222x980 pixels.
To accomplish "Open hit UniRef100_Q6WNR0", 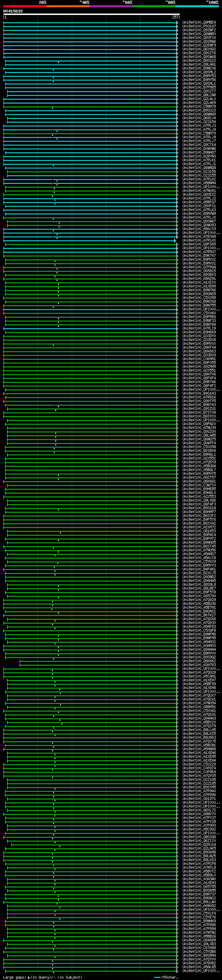I will click(x=199, y=34).
